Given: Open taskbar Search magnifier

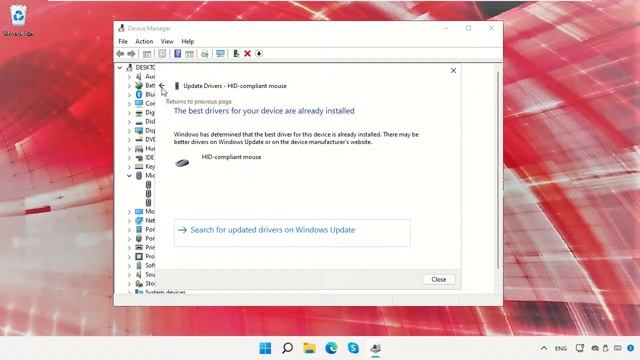Looking at the screenshot, I should click(x=287, y=348).
